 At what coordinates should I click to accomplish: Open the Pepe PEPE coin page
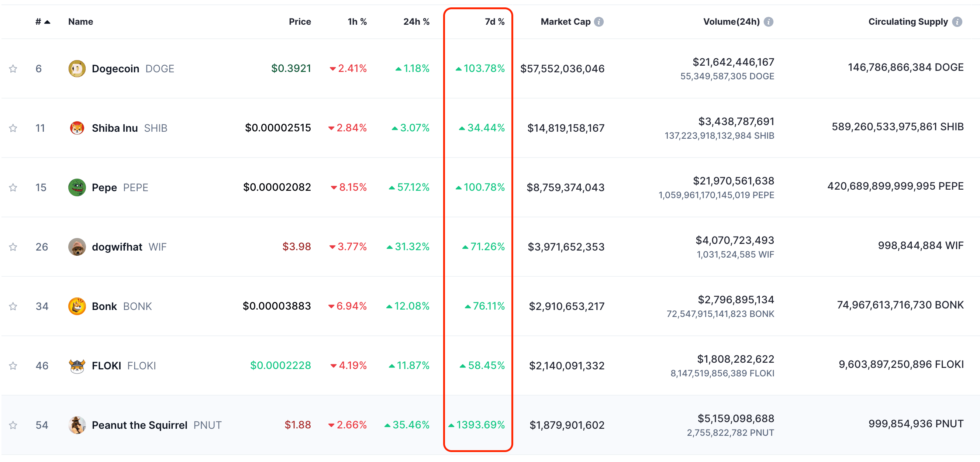120,187
